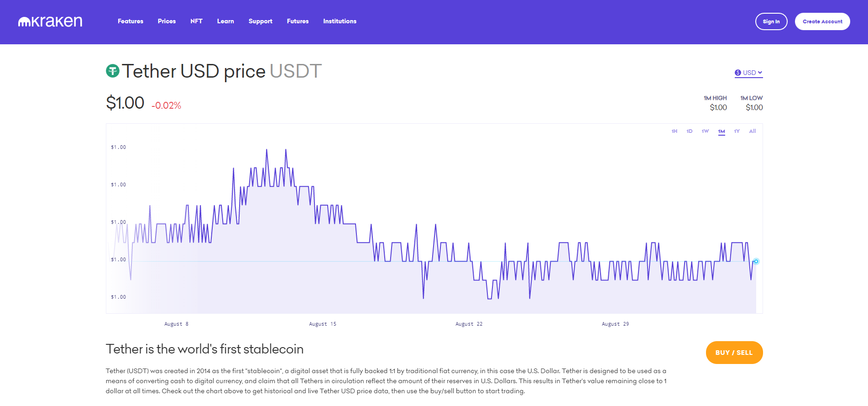The image size is (868, 406).
Task: Open the USD currency dropdown
Action: (x=749, y=73)
